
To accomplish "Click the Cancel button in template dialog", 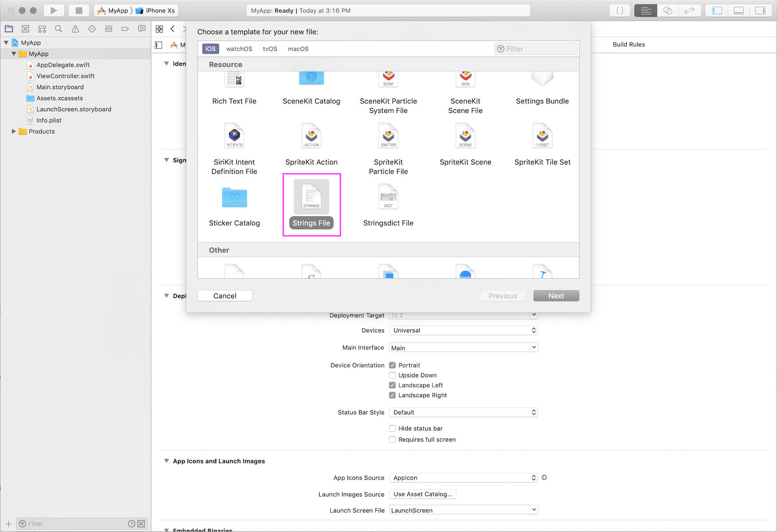I will point(225,296).
